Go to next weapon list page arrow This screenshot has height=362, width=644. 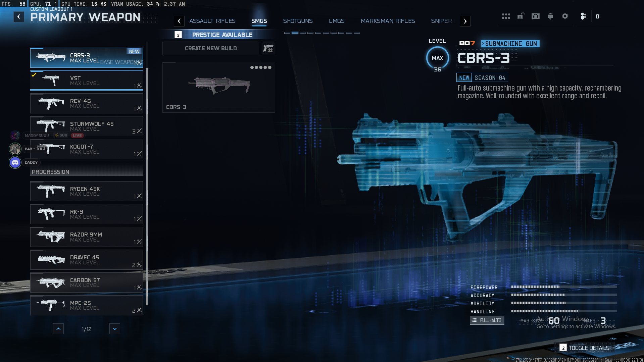115,329
